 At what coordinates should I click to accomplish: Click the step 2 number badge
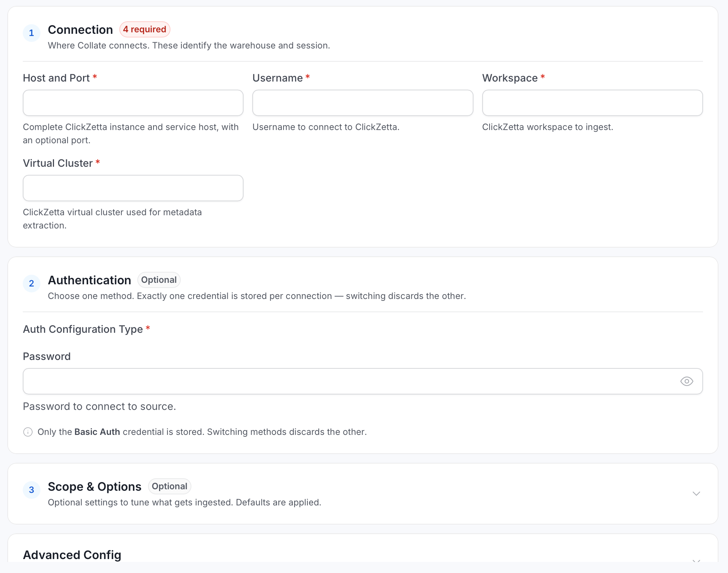32,284
